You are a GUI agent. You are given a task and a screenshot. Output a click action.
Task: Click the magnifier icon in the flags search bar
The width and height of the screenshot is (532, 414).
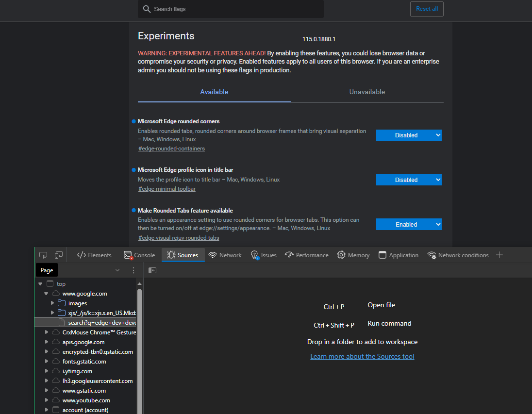pyautogui.click(x=147, y=9)
